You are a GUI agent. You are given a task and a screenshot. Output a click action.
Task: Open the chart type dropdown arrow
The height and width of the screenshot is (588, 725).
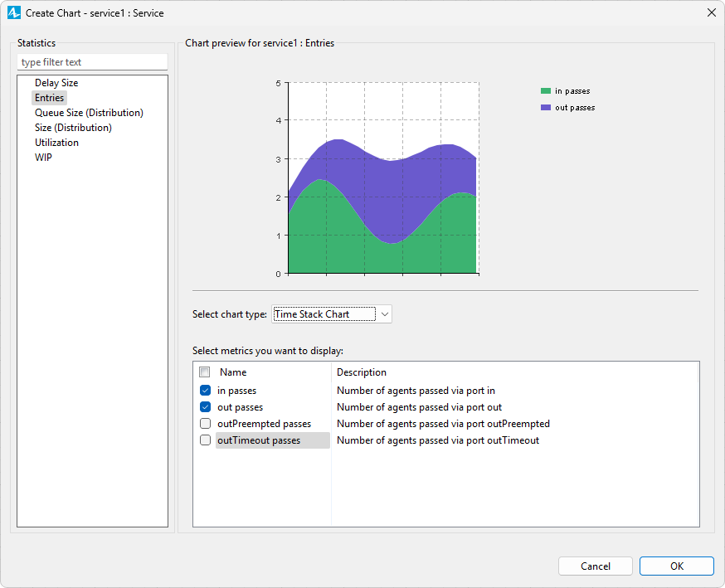tap(385, 314)
